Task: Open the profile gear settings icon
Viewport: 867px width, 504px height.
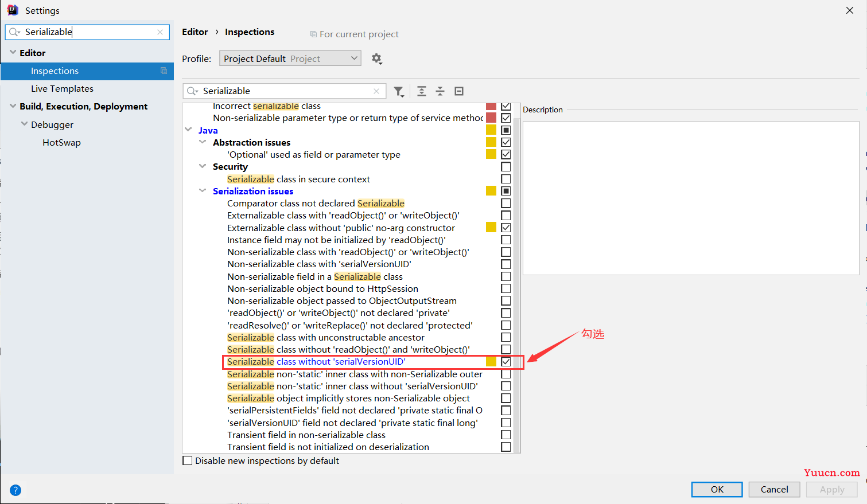Action: (376, 58)
